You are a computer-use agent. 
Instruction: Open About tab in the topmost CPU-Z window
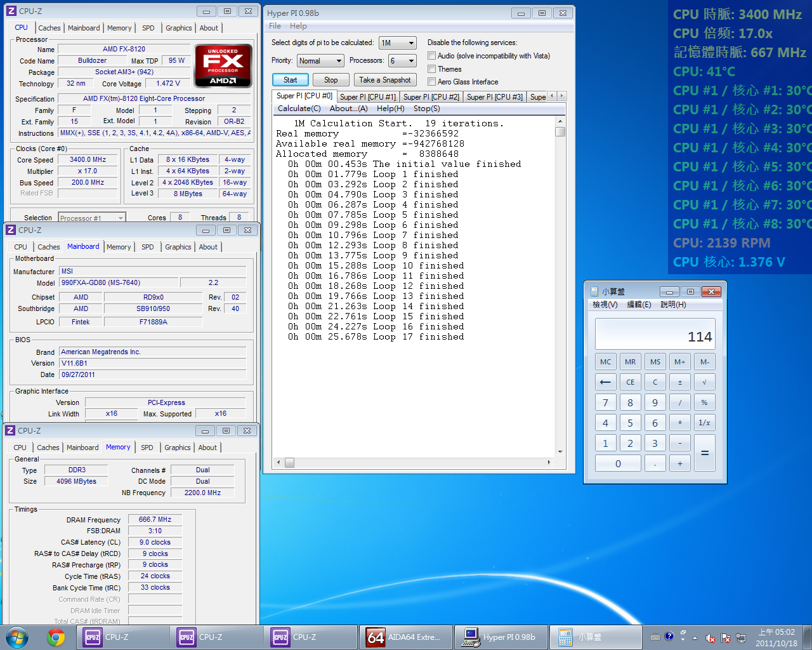(209, 28)
